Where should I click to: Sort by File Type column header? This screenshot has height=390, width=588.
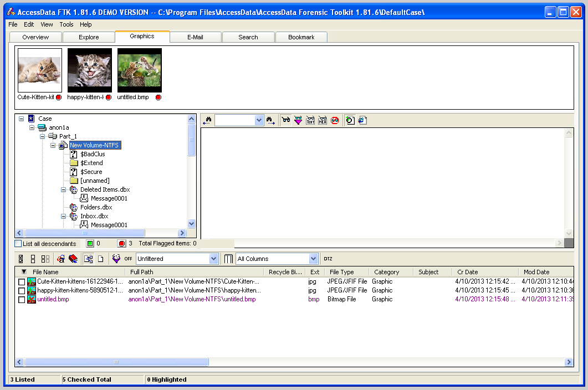point(346,272)
